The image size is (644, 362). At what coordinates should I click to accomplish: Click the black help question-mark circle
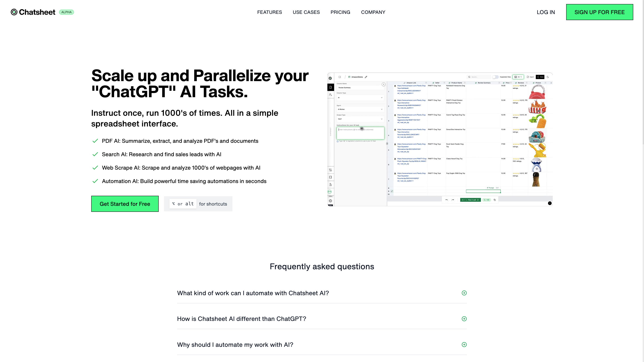coord(549,203)
